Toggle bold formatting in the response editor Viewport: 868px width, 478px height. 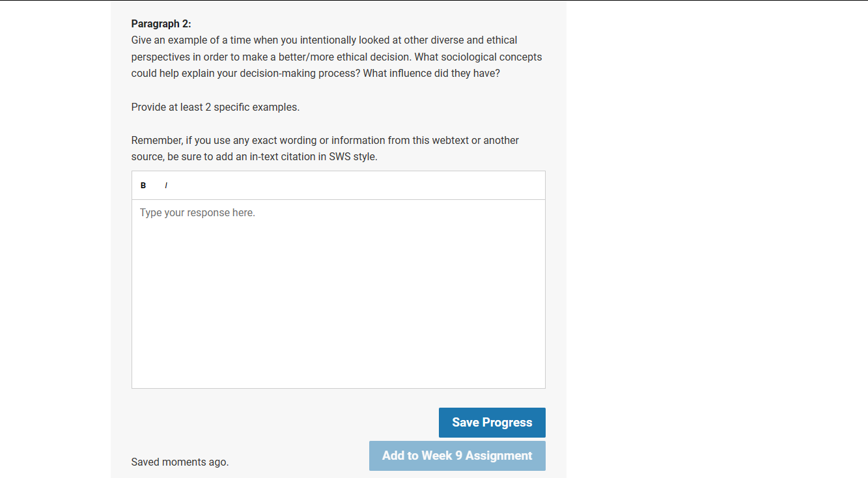[143, 186]
